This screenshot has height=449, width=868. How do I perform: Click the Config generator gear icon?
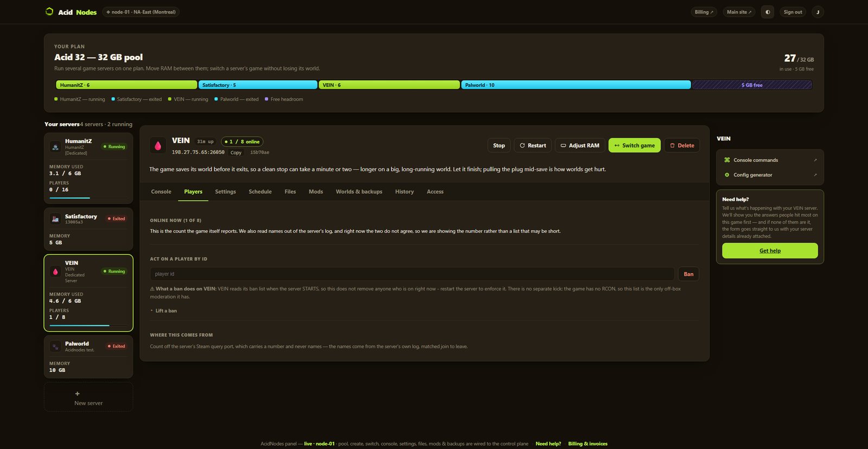click(x=727, y=175)
